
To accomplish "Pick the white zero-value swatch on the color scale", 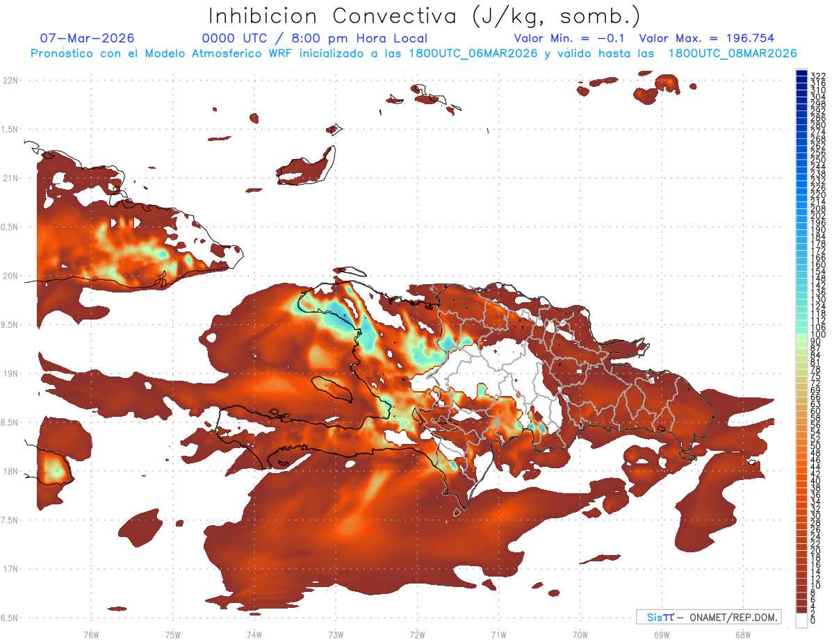I will 801,620.
